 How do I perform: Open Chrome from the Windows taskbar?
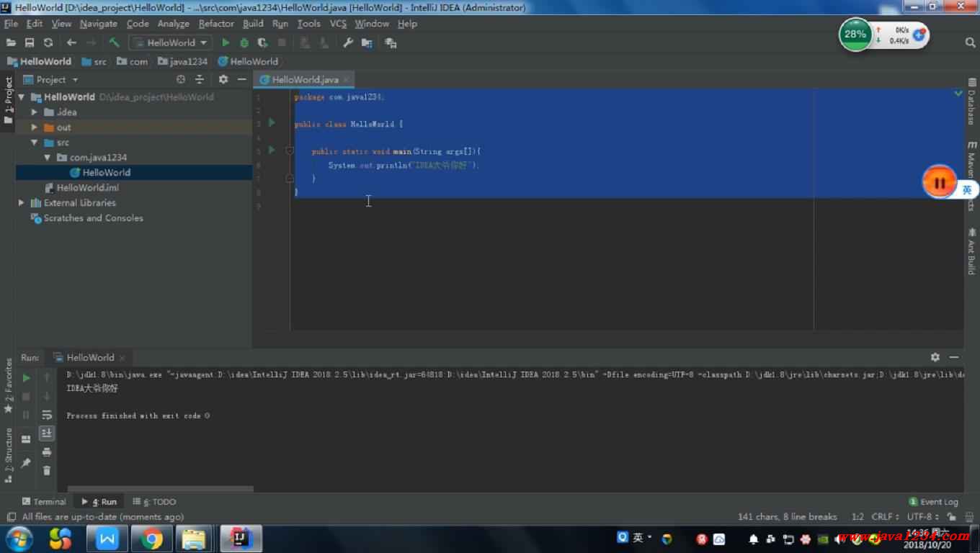click(152, 539)
